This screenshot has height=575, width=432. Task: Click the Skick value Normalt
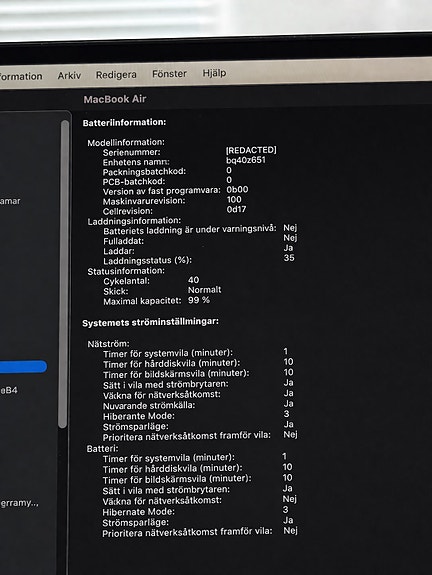205,290
